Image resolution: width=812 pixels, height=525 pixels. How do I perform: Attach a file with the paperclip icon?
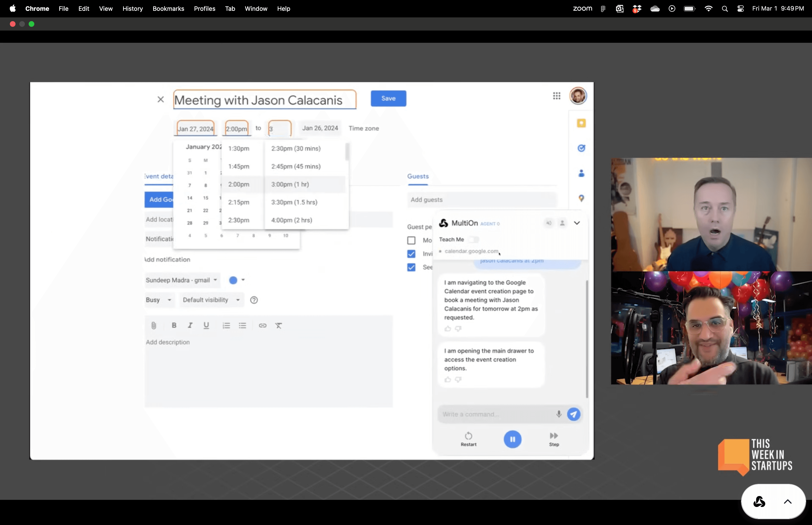[154, 325]
